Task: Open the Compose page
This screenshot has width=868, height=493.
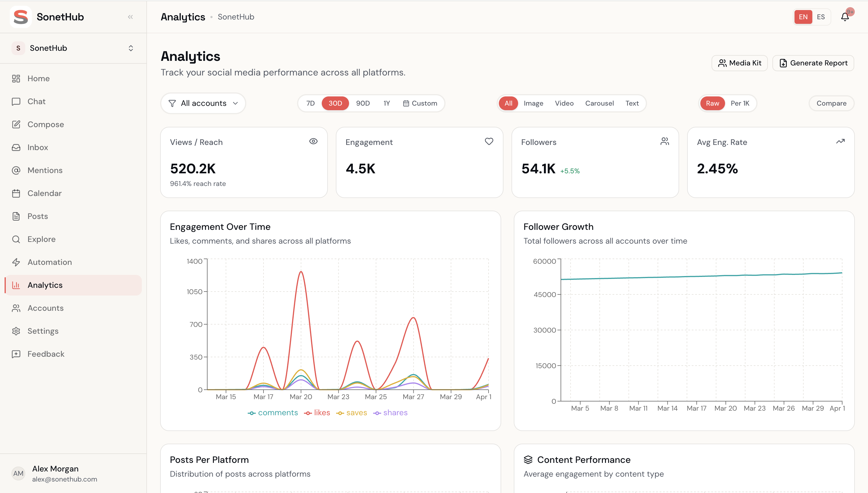Action: point(45,124)
